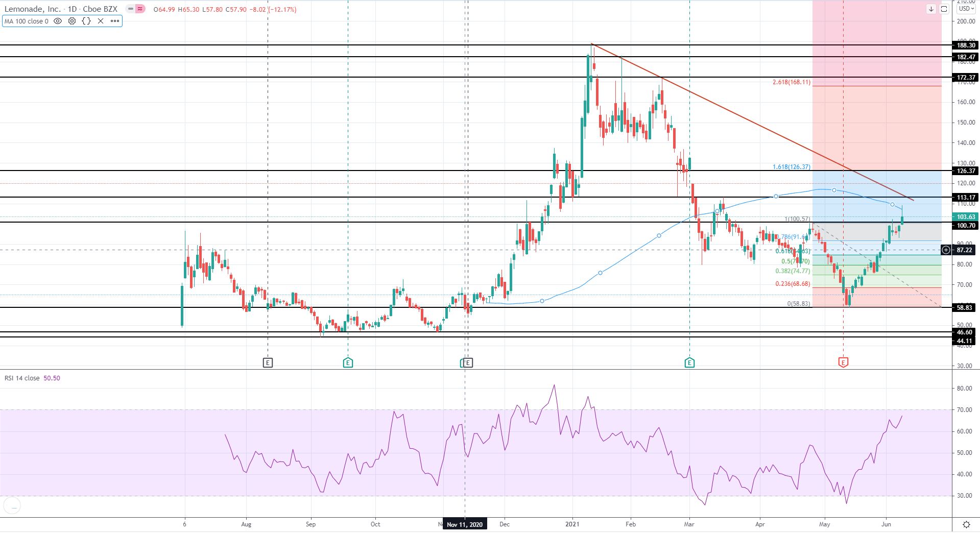Viewport: 980px width, 533px height.
Task: Click the RSI 70.00 scale label
Action: click(964, 410)
